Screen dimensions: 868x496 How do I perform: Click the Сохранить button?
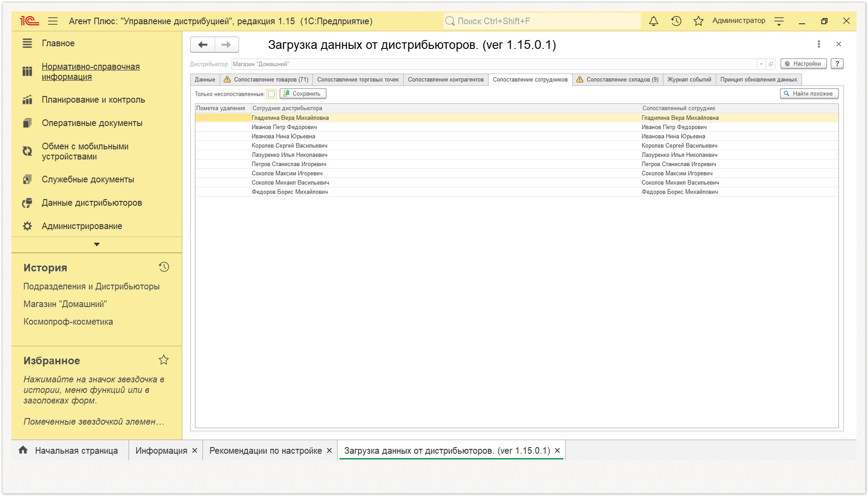[303, 94]
